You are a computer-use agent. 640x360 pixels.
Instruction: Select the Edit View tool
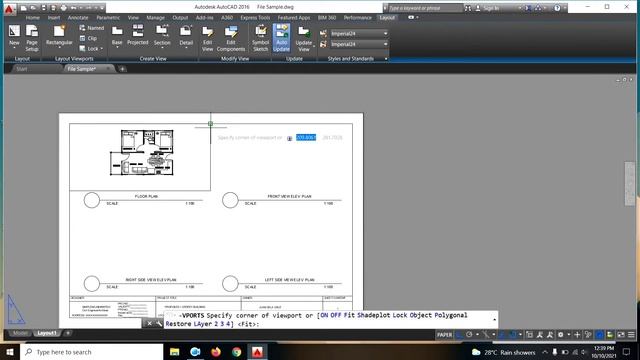pos(207,38)
